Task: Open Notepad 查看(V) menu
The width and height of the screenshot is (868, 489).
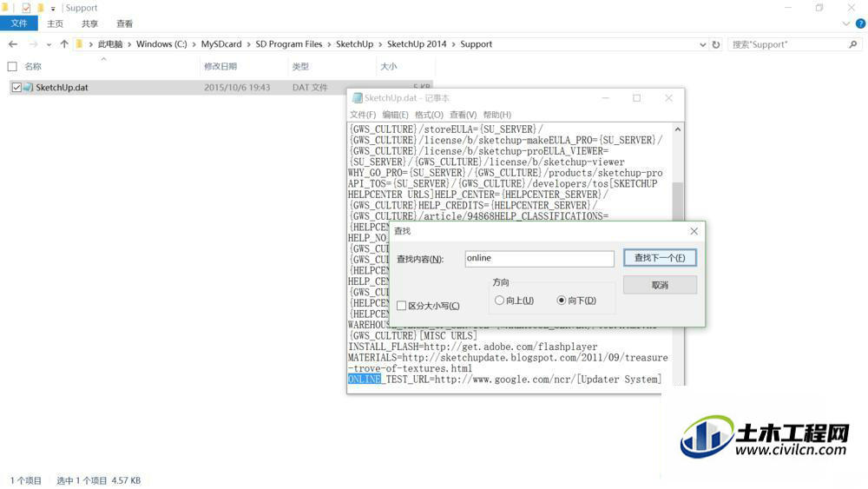Action: coord(463,115)
